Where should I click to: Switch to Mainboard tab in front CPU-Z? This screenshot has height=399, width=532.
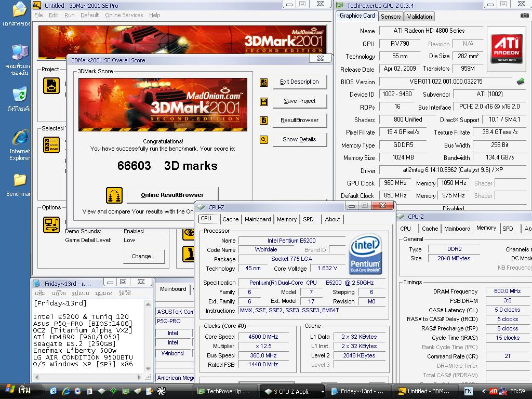click(258, 220)
